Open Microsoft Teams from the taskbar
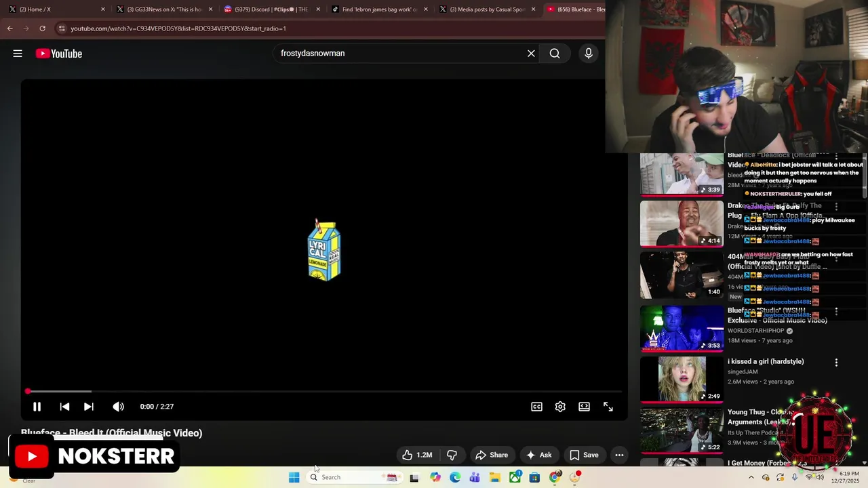Viewport: 868px width, 488px height. click(475, 477)
